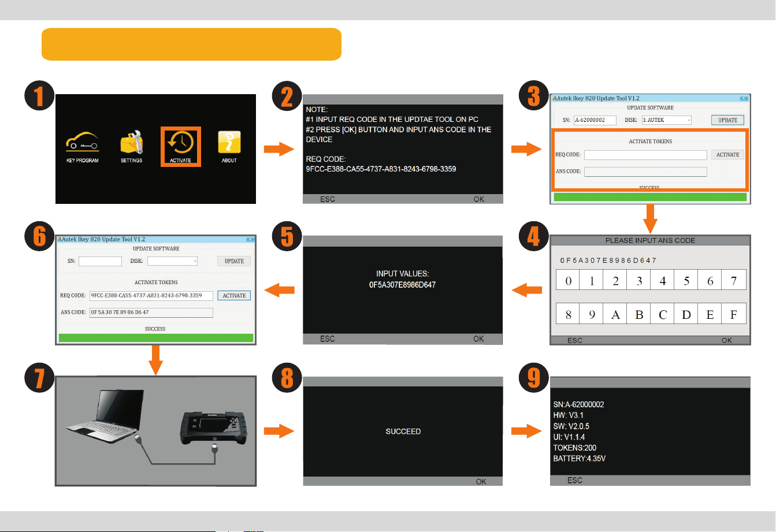Click the Autek app icon in the title bar showing SN A-62000002
The width and height of the screenshot is (776, 532).
click(553, 99)
